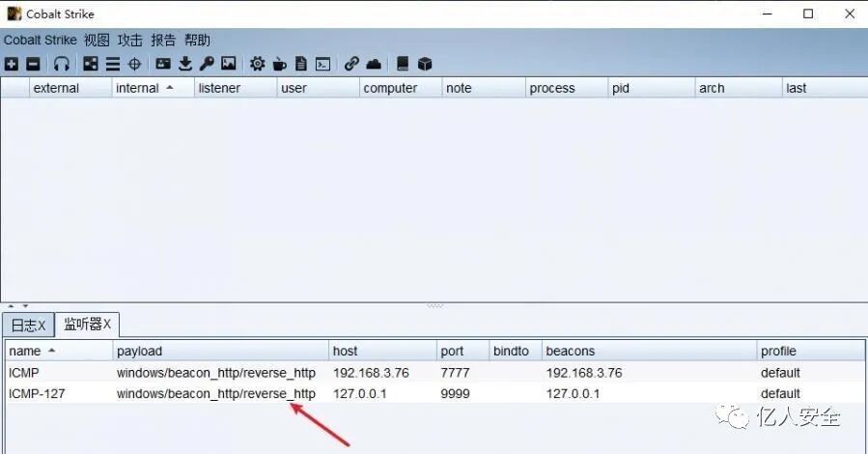868x454 pixels.
Task: Open the 帮助 menu
Action: point(197,40)
